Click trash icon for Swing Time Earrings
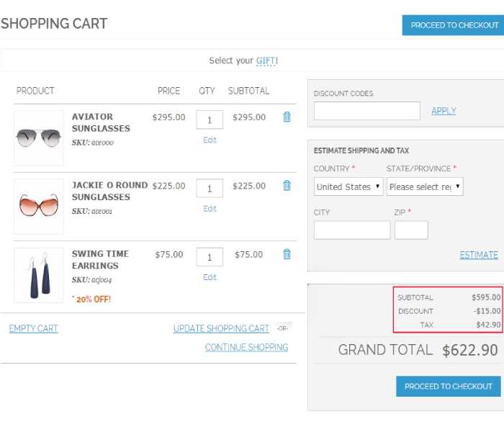This screenshot has height=432, width=504. pos(287,253)
